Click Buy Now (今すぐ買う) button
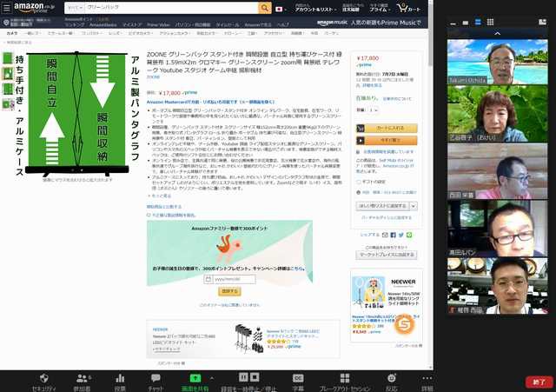The image size is (556, 392). click(387, 141)
